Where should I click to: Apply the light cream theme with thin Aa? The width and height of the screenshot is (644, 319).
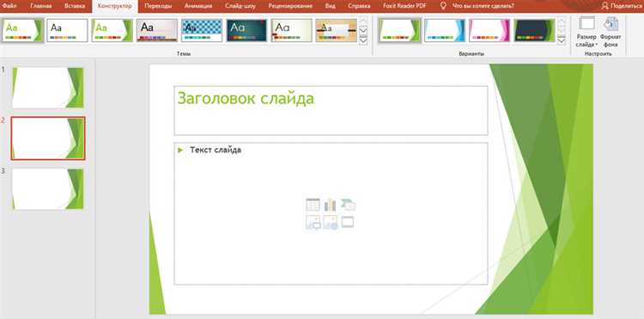point(291,30)
